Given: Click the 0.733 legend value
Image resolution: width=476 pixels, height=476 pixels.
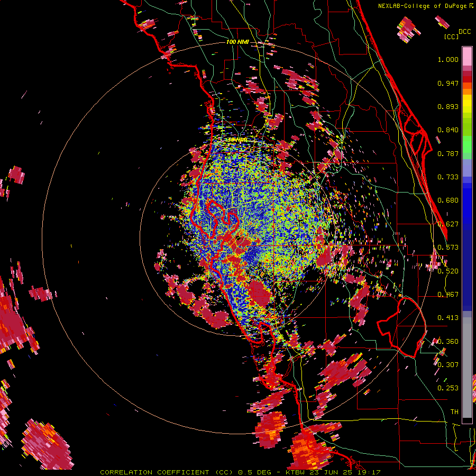Looking at the screenshot, I should click(x=448, y=177).
